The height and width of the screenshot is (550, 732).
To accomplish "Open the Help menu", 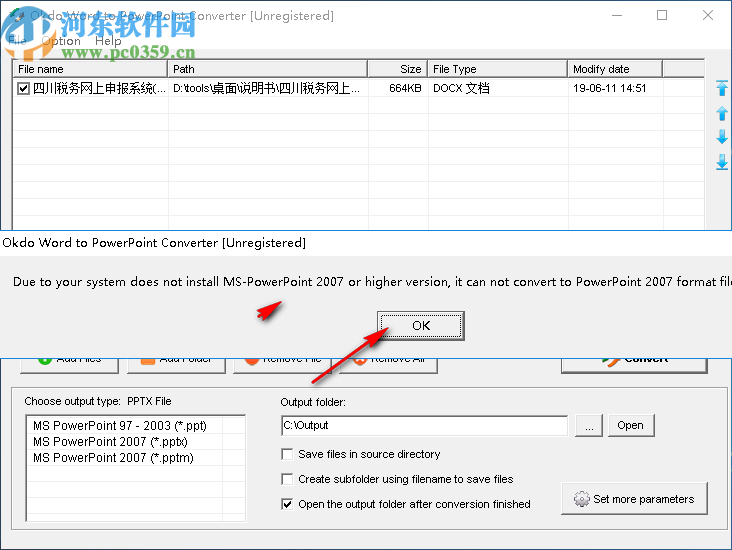I will coord(108,41).
